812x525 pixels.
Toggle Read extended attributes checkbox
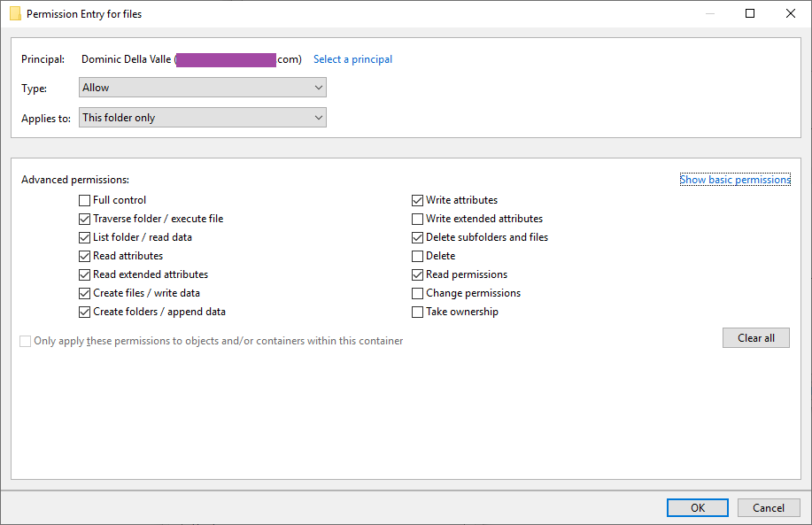click(x=84, y=275)
